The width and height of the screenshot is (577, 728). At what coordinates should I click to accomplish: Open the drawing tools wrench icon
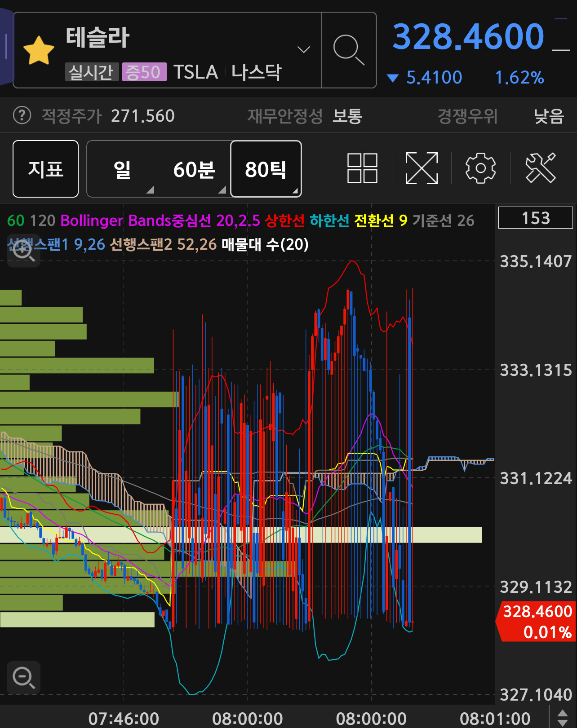541,168
